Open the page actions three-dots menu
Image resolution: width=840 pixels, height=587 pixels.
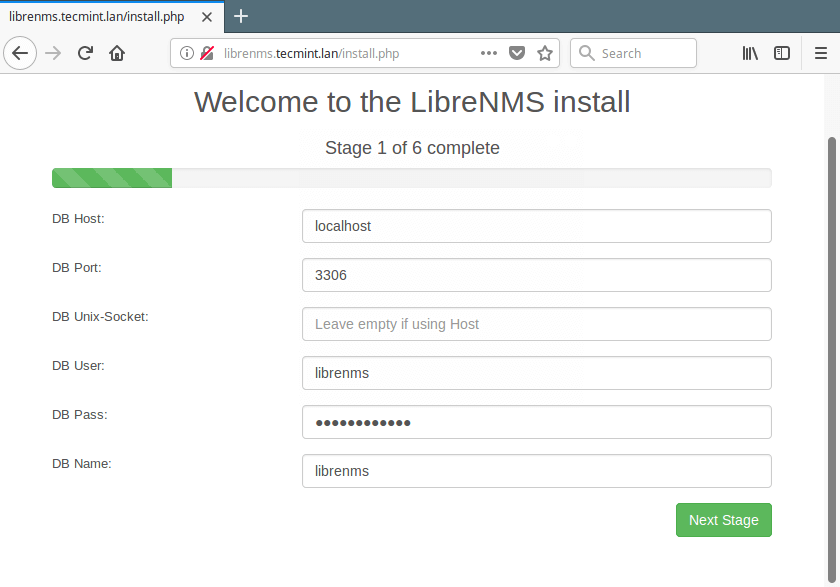(489, 53)
